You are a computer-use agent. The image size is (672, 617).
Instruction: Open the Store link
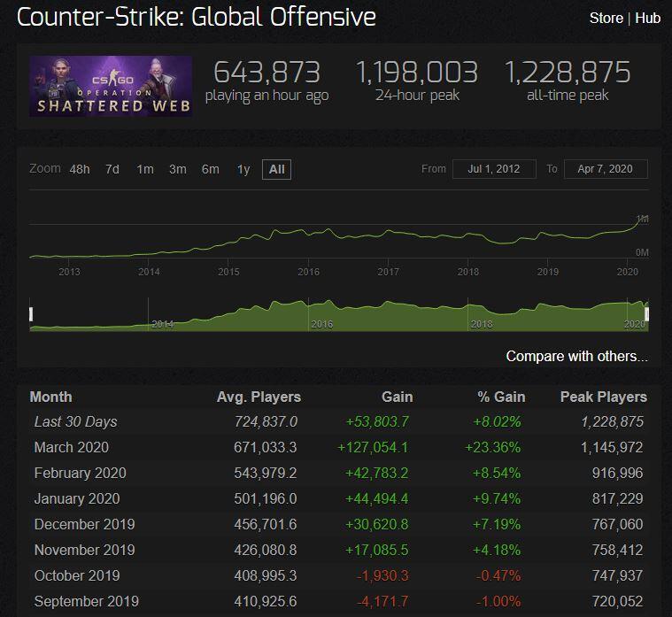[x=606, y=18]
